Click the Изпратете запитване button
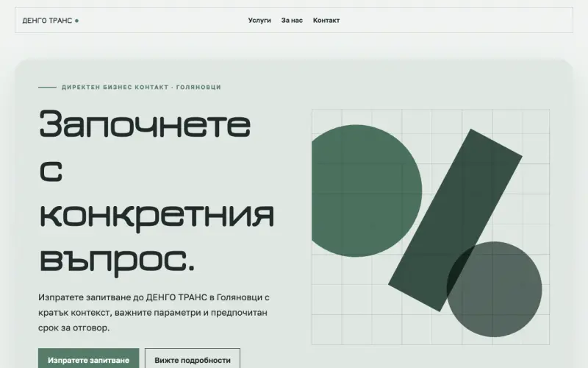Screen dimensions: 588x368 pyautogui.click(x=88, y=360)
